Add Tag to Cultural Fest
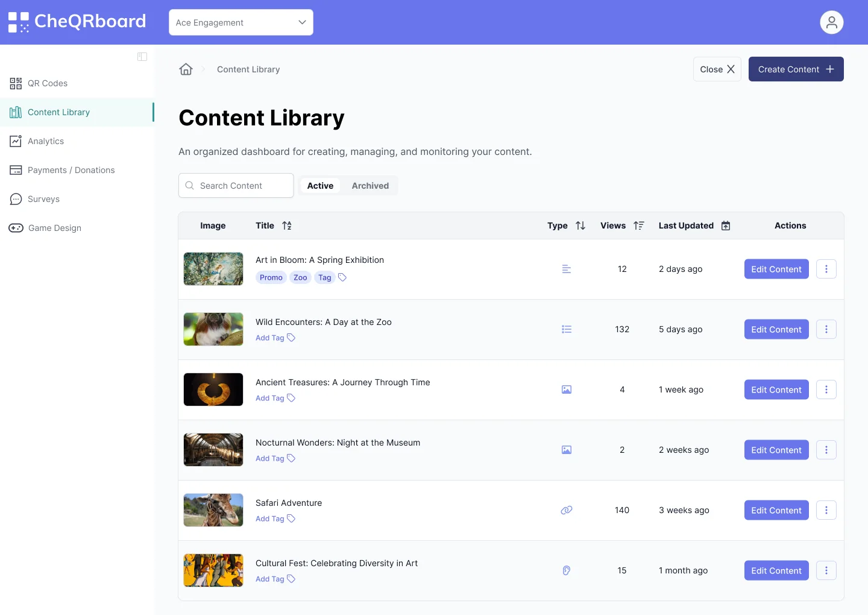This screenshot has height=615, width=868. pyautogui.click(x=275, y=579)
